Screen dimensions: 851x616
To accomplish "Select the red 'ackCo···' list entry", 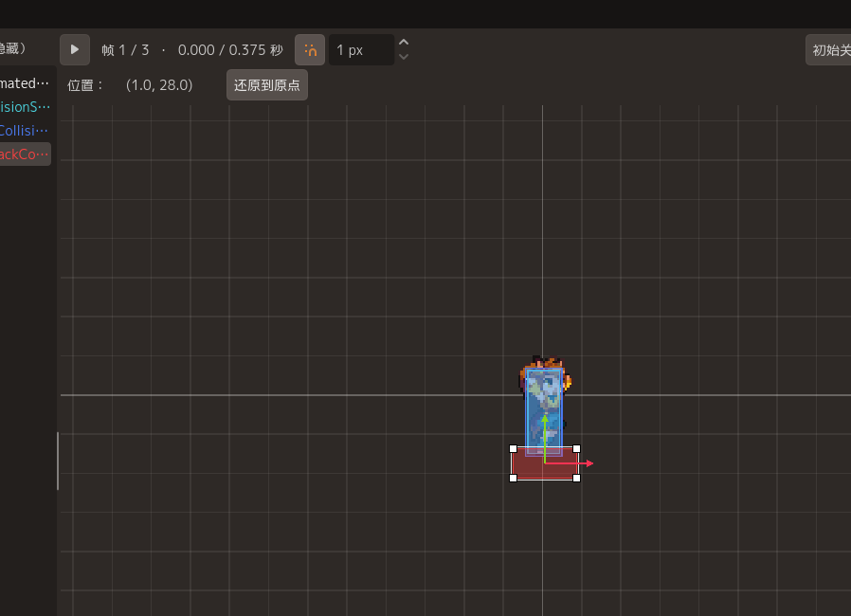I will (25, 154).
